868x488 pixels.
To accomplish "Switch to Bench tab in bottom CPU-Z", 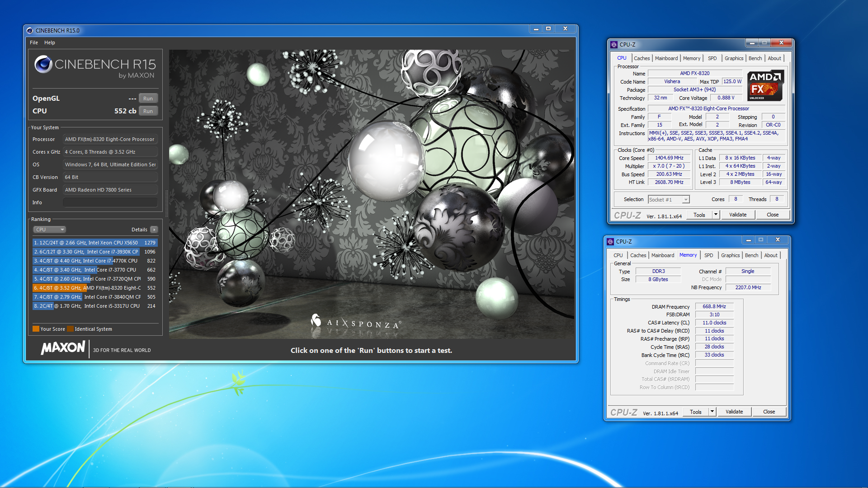I will [x=751, y=255].
